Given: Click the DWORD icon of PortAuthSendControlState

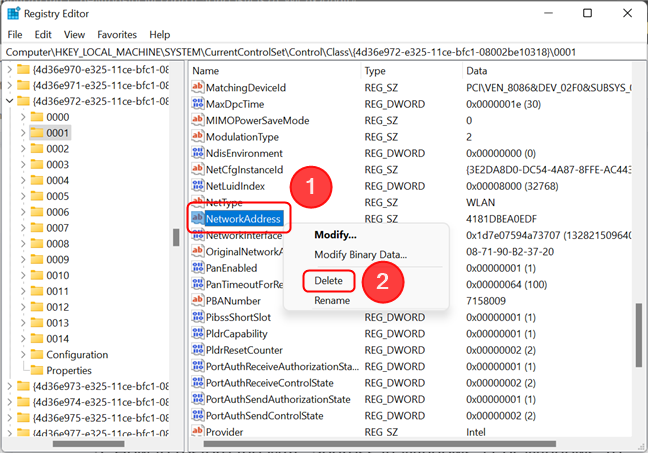Looking at the screenshot, I should (x=198, y=415).
